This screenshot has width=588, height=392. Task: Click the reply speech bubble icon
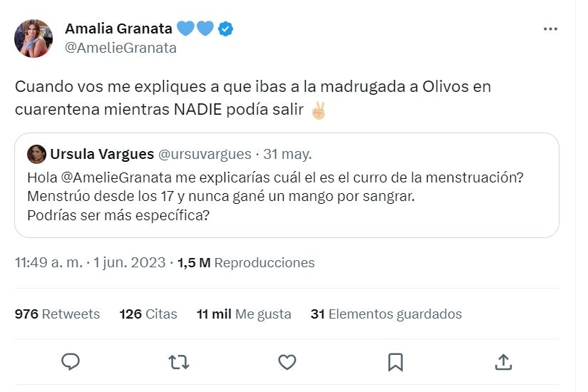[x=70, y=362]
